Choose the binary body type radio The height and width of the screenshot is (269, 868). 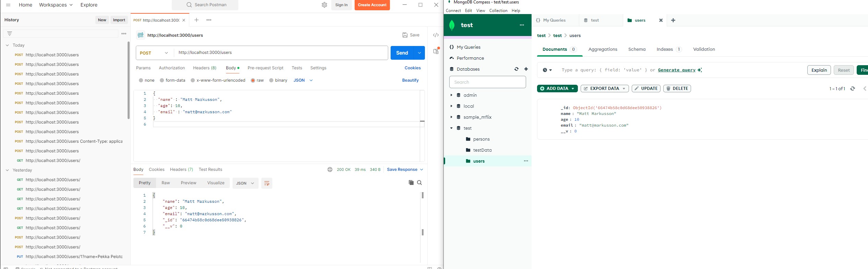click(271, 80)
